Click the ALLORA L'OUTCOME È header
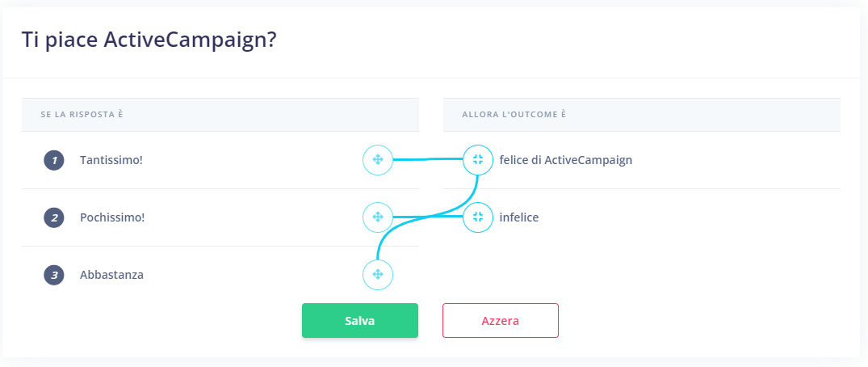Image resolution: width=868 pixels, height=367 pixels. coord(514,115)
